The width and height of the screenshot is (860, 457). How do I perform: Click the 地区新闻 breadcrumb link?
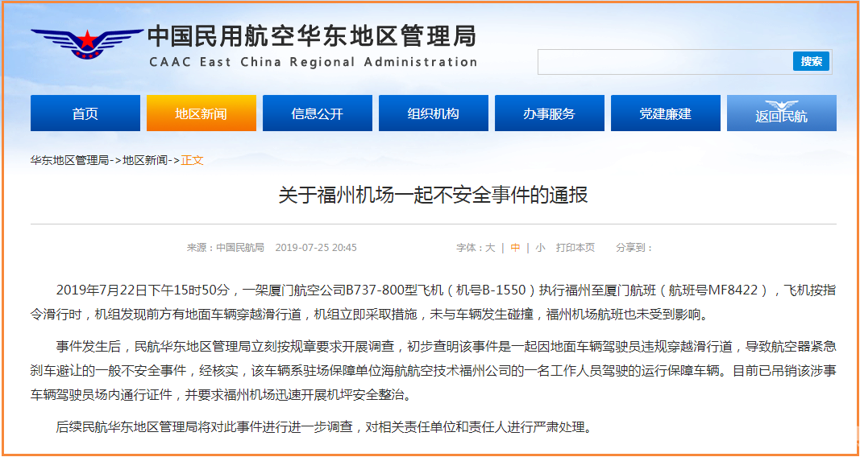tap(145, 161)
